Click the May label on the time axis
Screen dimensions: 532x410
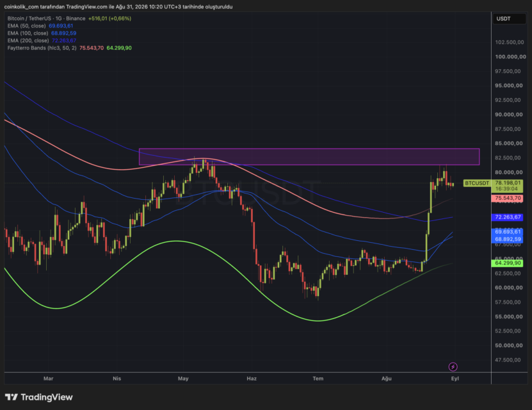[x=183, y=379]
